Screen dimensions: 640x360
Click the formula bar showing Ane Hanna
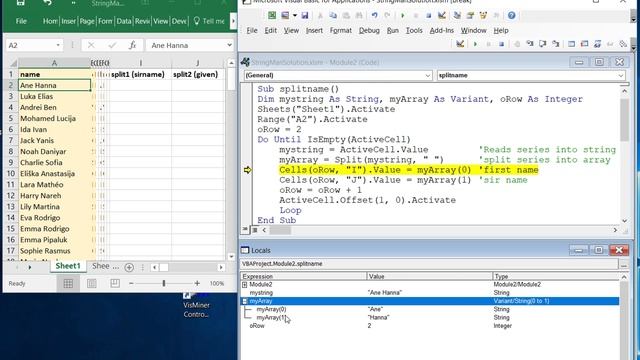[186, 45]
